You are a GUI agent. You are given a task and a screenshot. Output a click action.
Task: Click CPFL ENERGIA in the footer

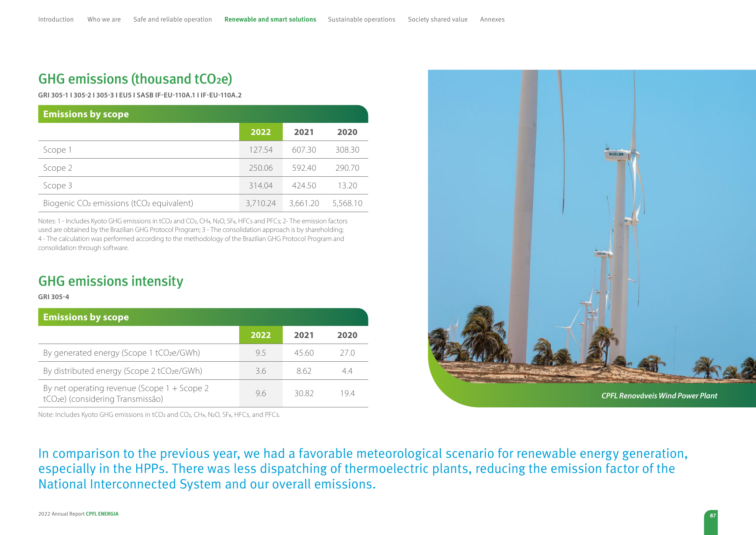(102, 514)
